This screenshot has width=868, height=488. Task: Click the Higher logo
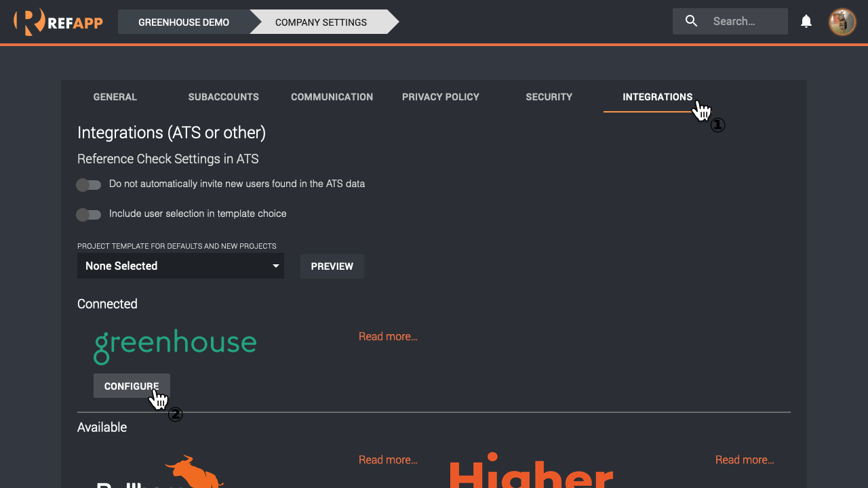click(532, 470)
